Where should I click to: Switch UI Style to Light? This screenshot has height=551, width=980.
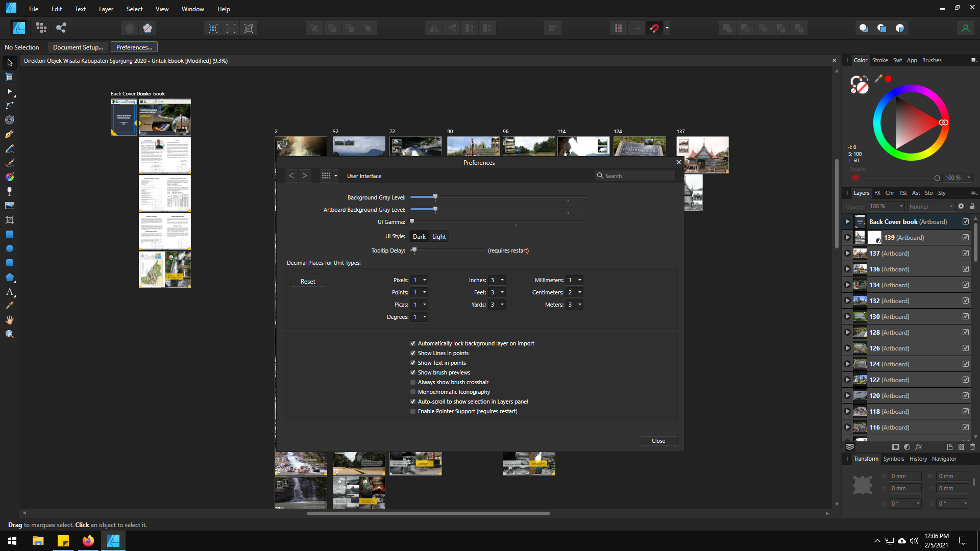[439, 237]
